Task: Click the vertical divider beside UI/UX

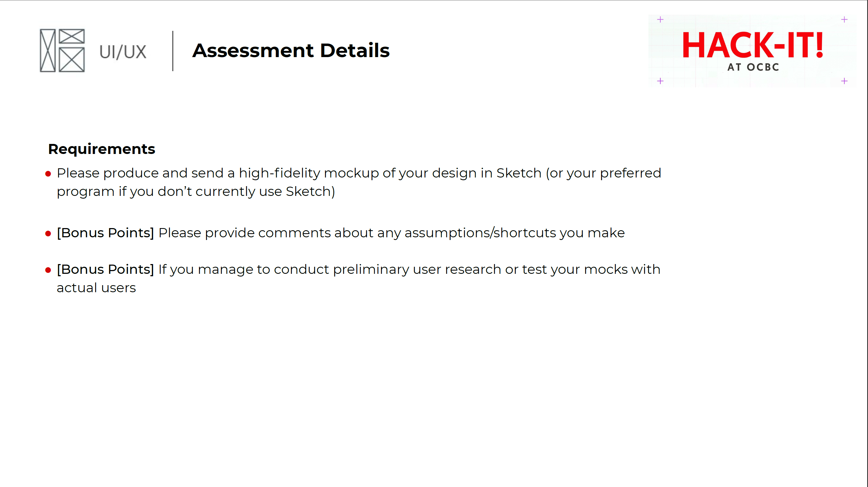Action: tap(173, 51)
